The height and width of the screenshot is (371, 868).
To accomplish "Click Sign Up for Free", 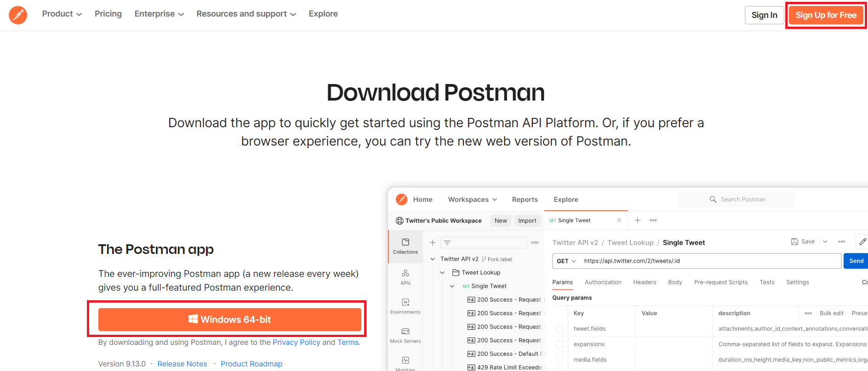I will pos(826,15).
